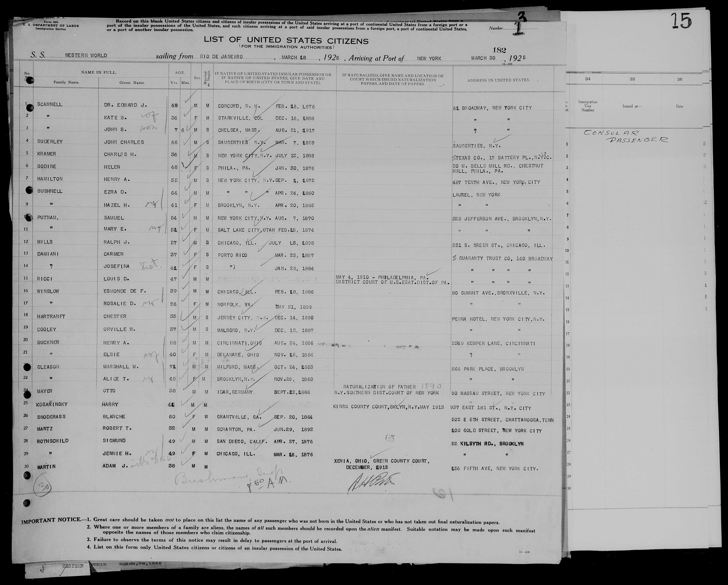Select family name 'BUCKNER'
The height and width of the screenshot is (585, 728).
tap(48, 342)
